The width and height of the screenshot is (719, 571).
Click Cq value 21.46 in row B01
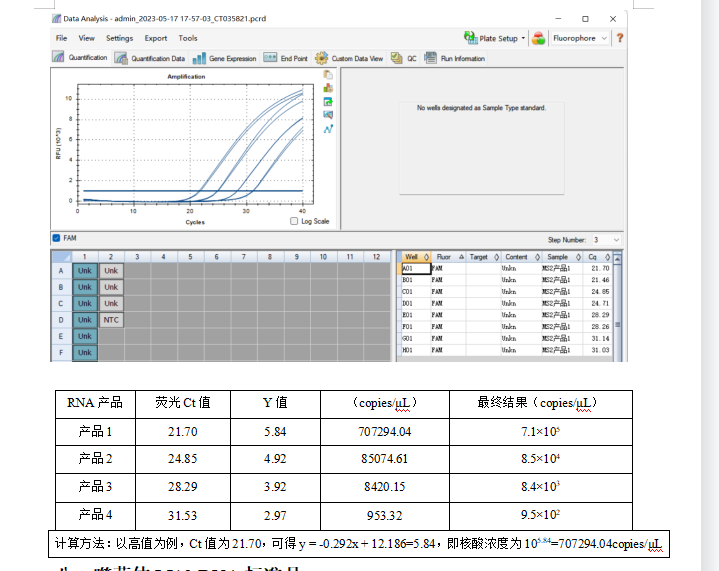click(x=600, y=280)
